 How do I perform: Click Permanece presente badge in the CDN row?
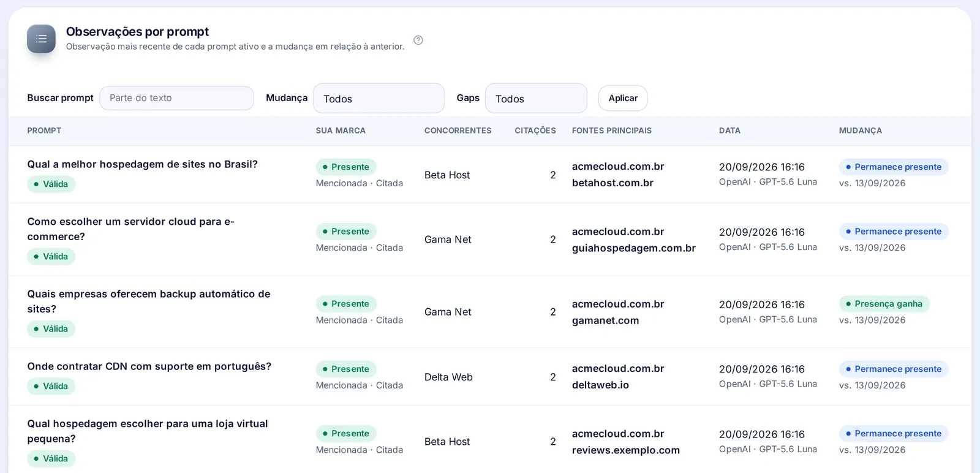coord(894,369)
